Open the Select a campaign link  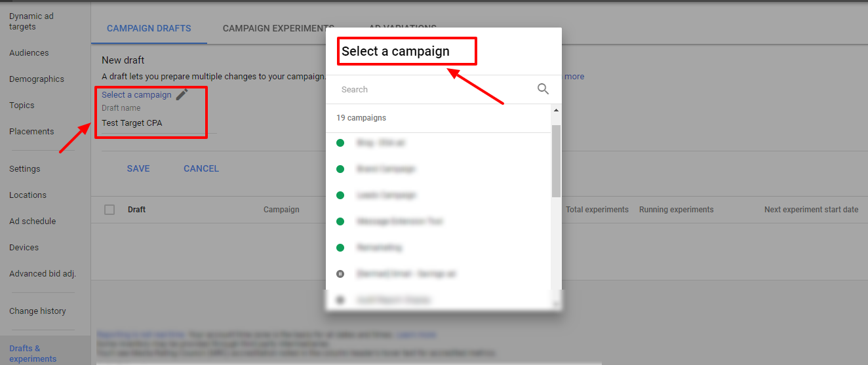pyautogui.click(x=136, y=95)
